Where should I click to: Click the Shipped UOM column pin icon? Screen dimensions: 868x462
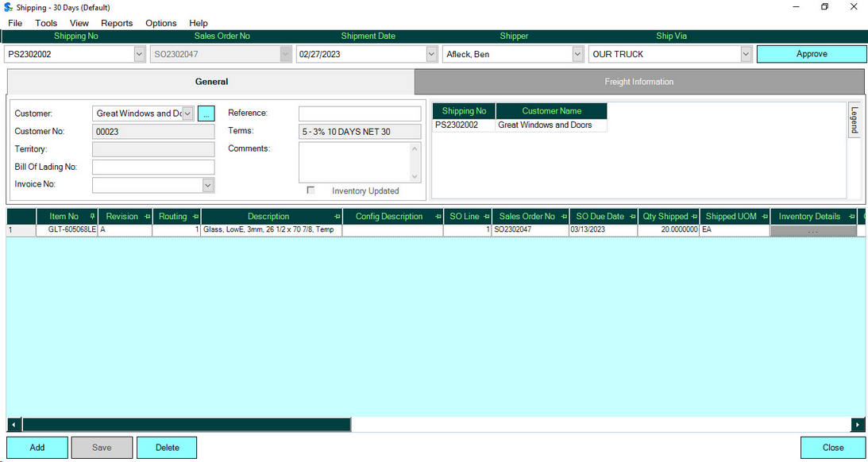tap(763, 216)
